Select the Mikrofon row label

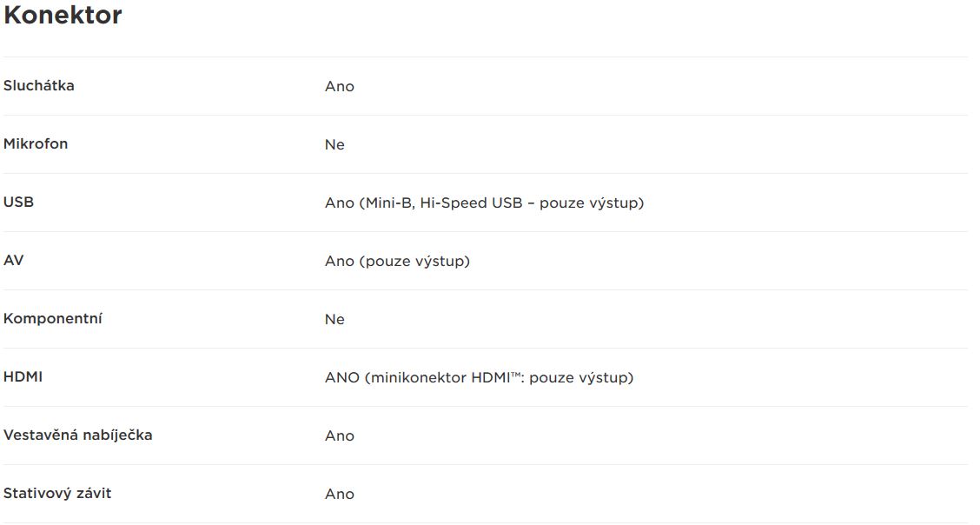36,143
